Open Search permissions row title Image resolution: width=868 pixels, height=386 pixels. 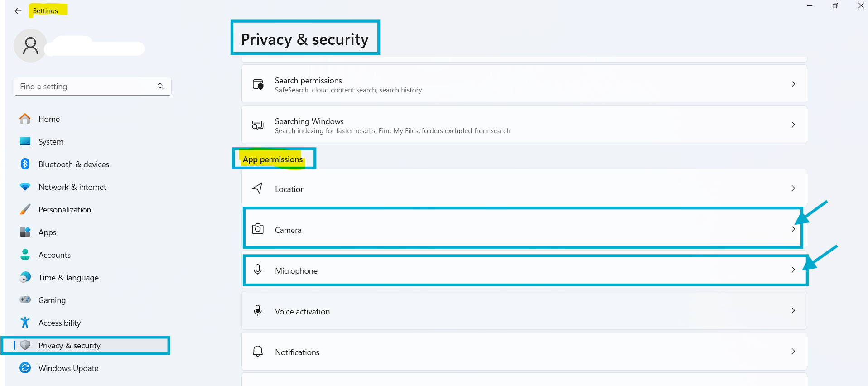click(x=309, y=81)
